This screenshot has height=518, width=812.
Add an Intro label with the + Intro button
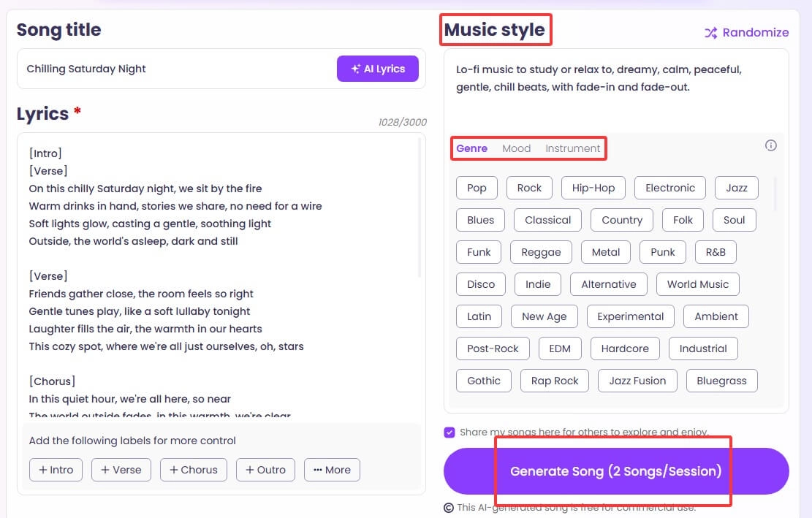coord(56,470)
